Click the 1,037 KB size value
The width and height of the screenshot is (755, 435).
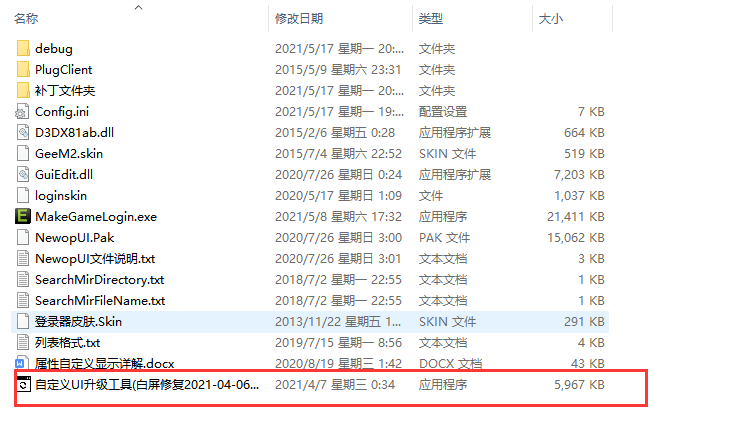pos(579,196)
